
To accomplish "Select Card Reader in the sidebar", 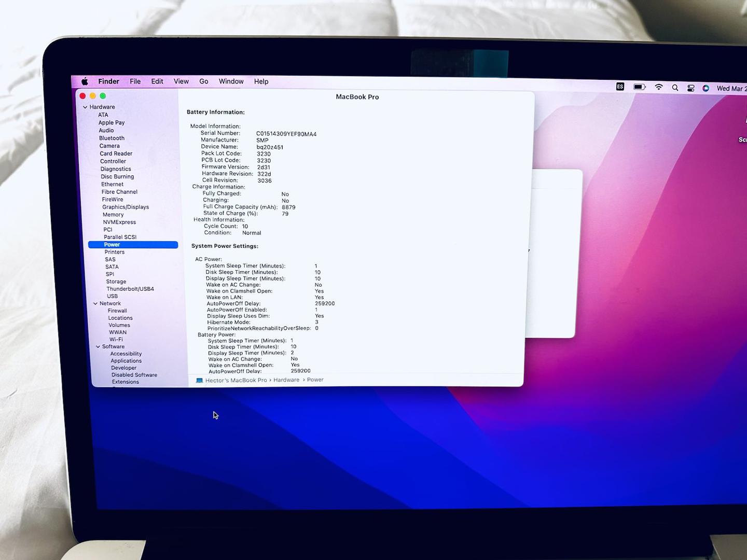I will [x=116, y=153].
